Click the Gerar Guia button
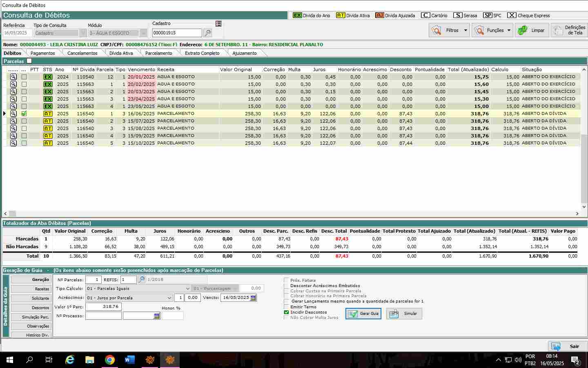This screenshot has height=368, width=588. [x=363, y=314]
